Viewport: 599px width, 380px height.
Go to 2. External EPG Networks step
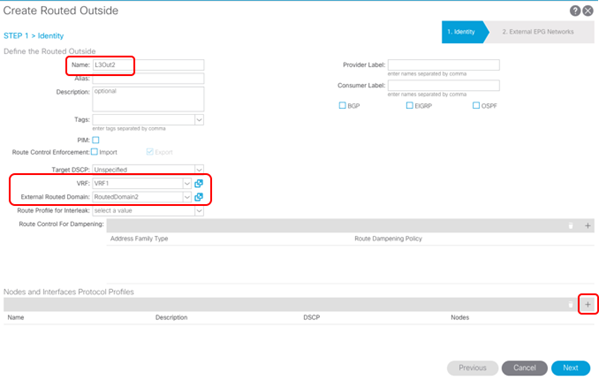(x=538, y=32)
